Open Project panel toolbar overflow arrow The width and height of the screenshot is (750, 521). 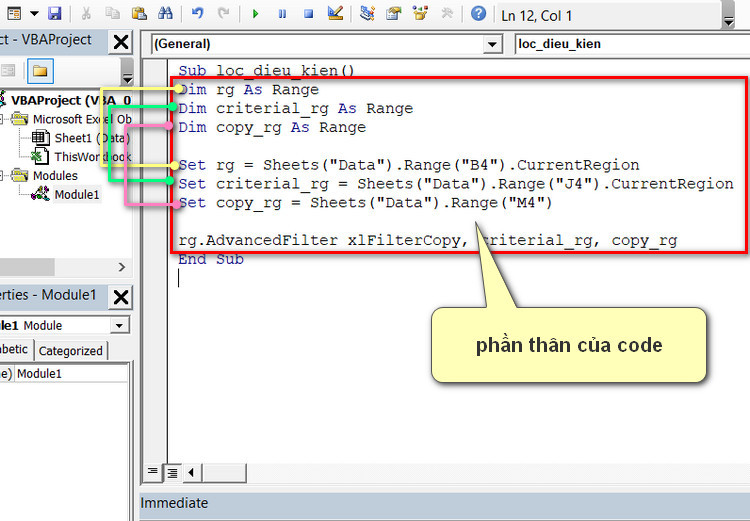click(x=127, y=78)
